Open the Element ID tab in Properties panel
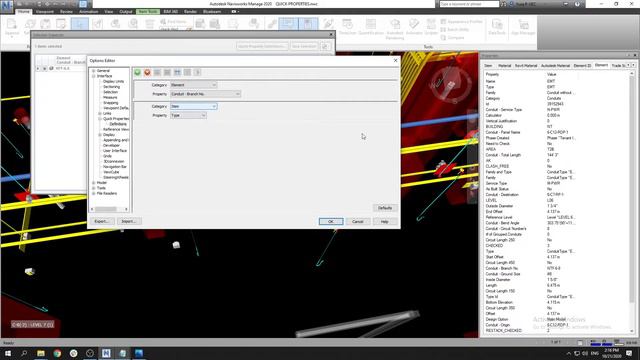Screen dimensions: 640x360 click(582, 65)
